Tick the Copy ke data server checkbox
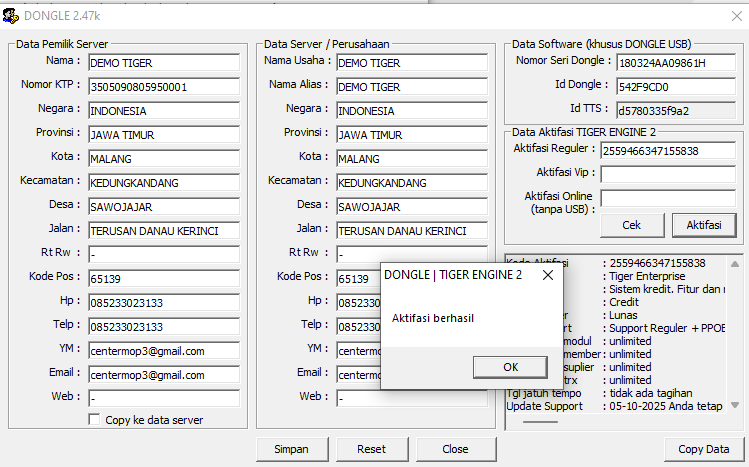The image size is (749, 467). (x=95, y=420)
